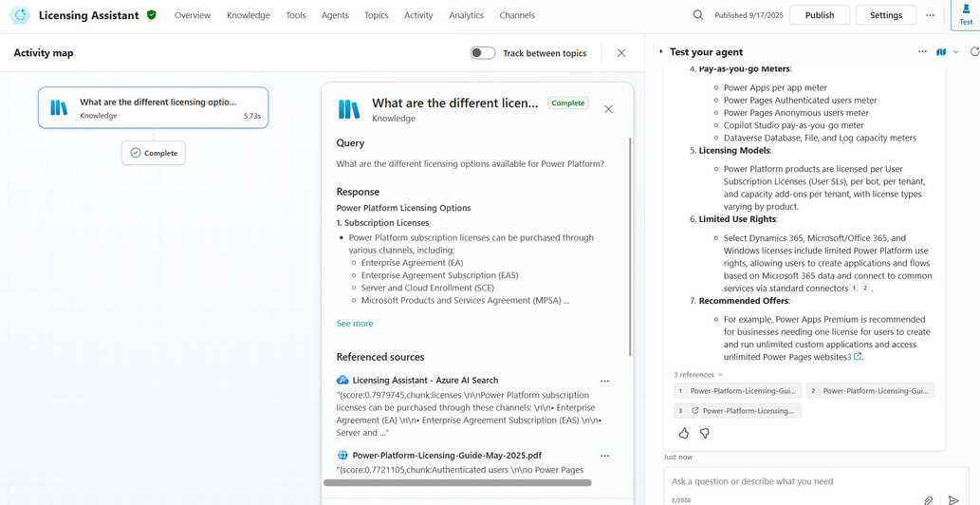Screen dimensions: 980x505
Task: Click the thumbs down feedback icon
Action: click(x=704, y=433)
